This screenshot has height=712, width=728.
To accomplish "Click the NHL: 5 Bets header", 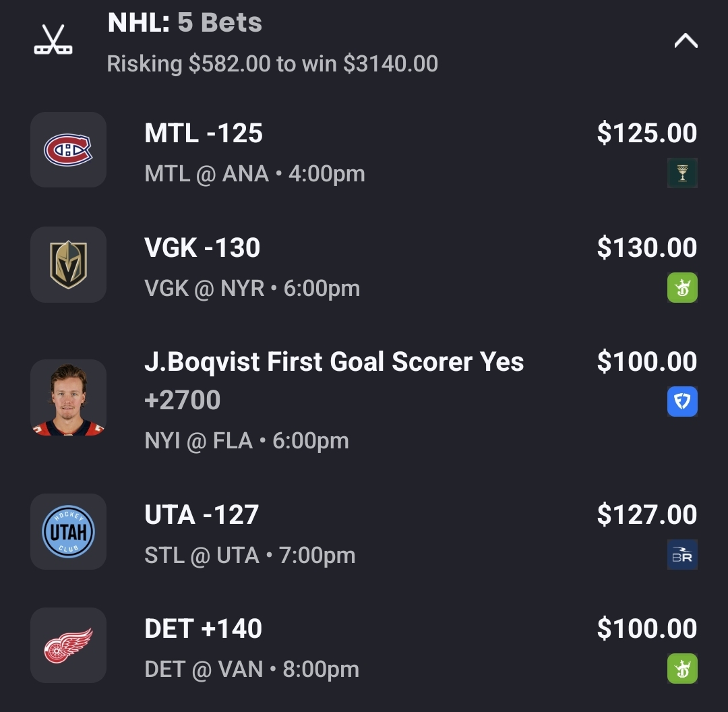I will point(185,24).
